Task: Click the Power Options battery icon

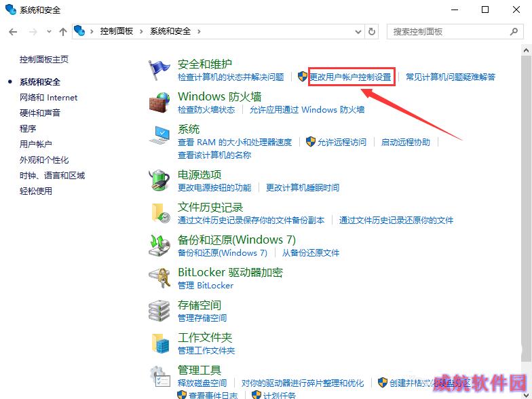Action: coord(159,180)
